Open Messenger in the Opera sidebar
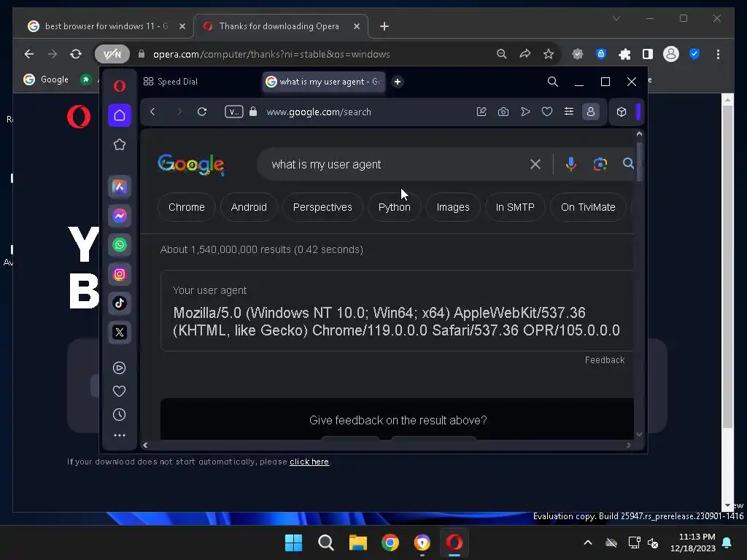 coord(120,216)
